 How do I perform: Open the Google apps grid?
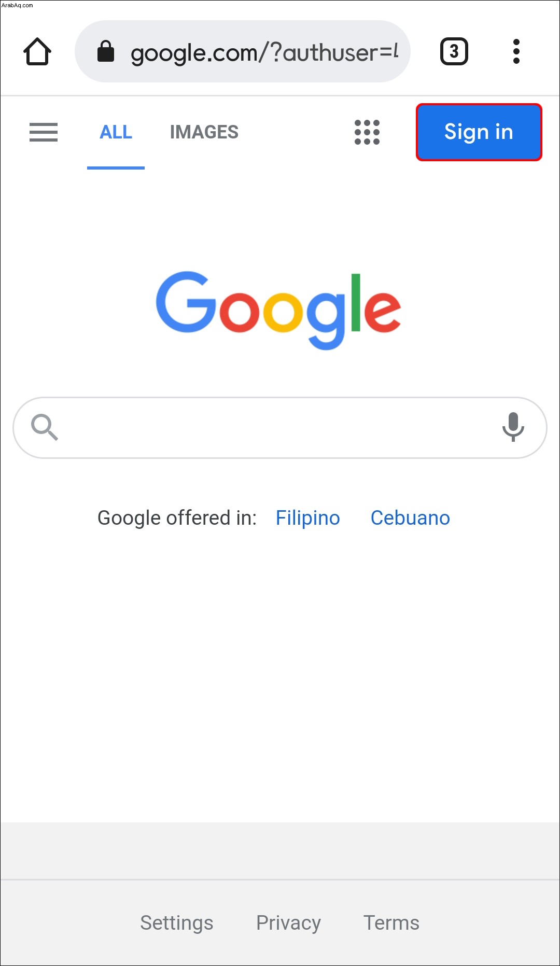pyautogui.click(x=367, y=132)
